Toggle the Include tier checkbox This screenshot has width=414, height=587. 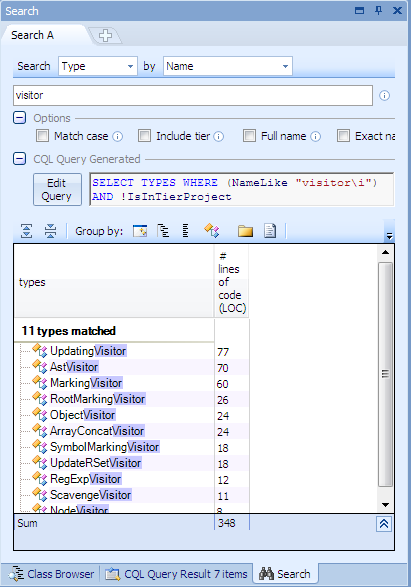tap(144, 136)
